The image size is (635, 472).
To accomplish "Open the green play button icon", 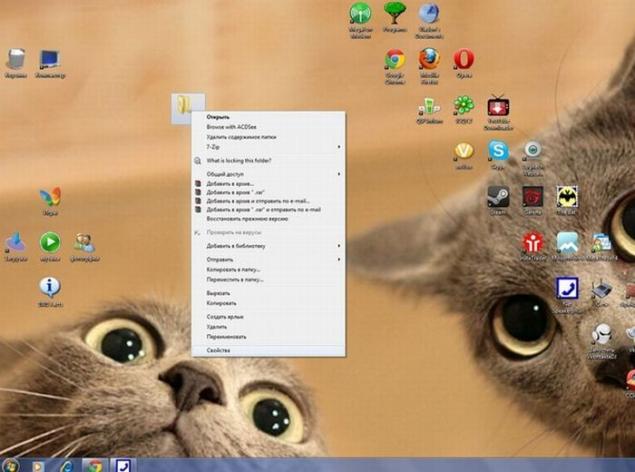I will coord(50,242).
